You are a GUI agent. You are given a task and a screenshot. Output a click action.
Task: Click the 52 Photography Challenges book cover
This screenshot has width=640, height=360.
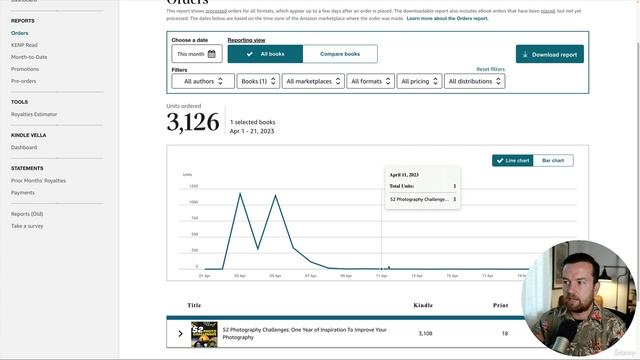click(204, 334)
